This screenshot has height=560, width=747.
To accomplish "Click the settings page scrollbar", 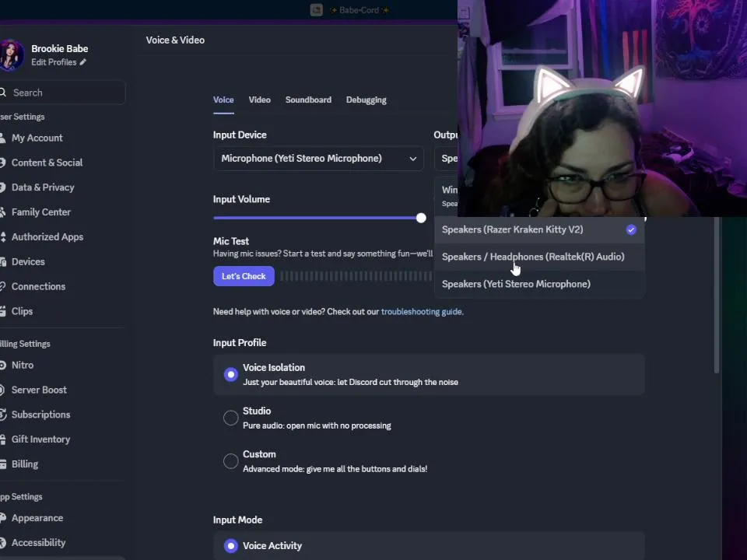I will [716, 296].
